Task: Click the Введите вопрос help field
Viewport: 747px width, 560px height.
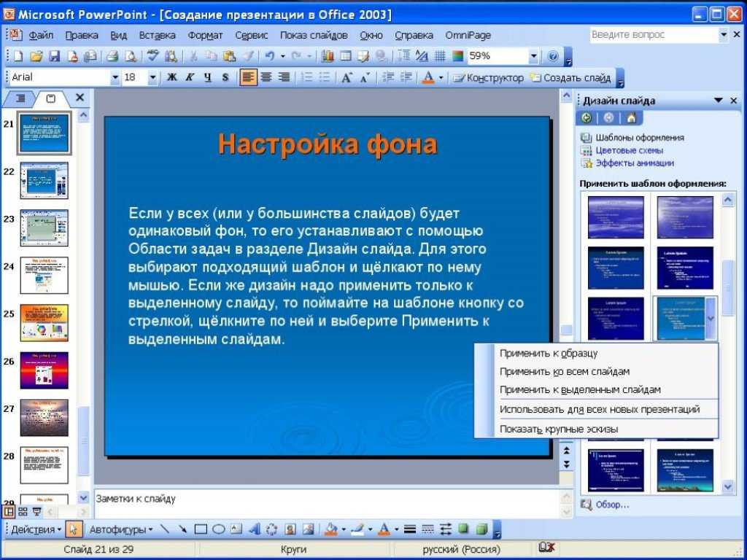Action: pos(653,35)
